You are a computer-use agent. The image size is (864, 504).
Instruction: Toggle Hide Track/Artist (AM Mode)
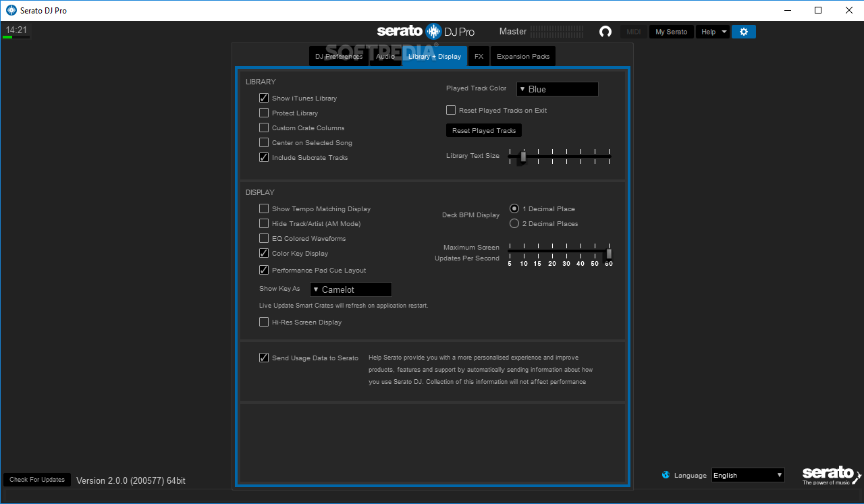pyautogui.click(x=264, y=224)
